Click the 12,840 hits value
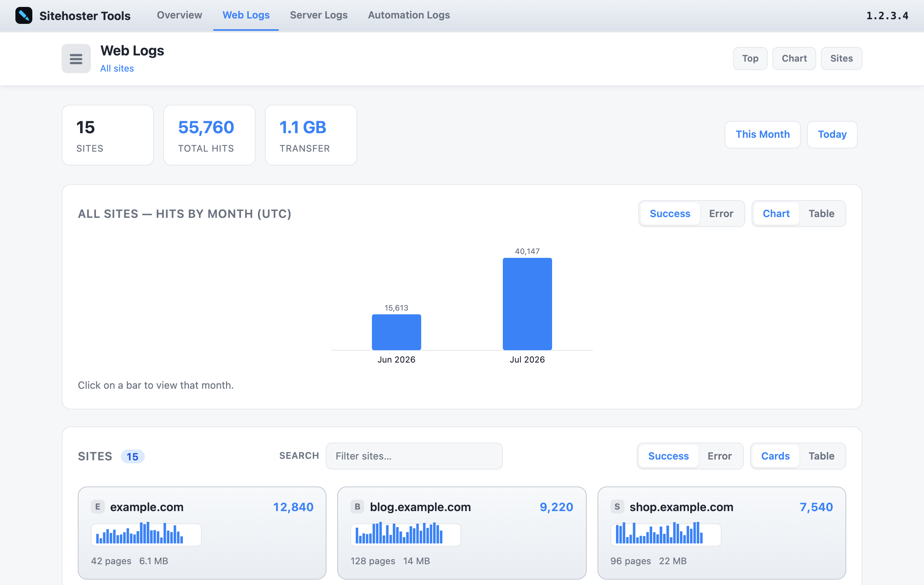Screen dimensions: 924x585 [x=293, y=507]
